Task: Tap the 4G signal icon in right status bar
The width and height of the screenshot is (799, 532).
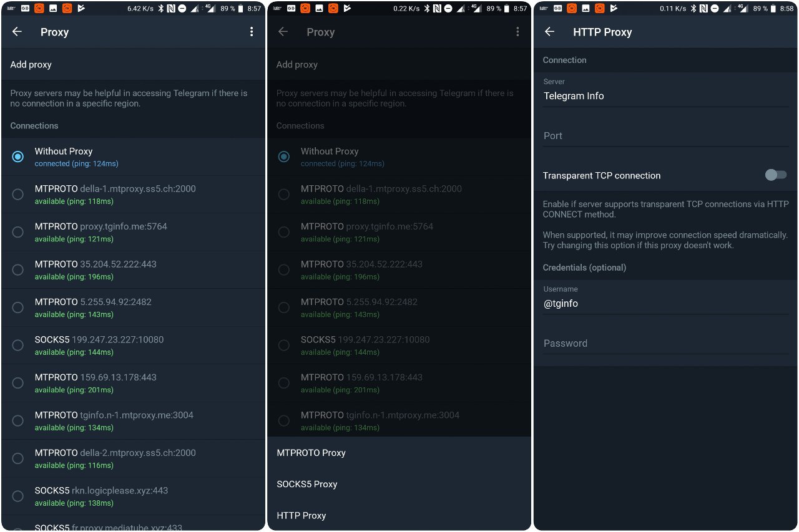Action: pyautogui.click(x=744, y=9)
